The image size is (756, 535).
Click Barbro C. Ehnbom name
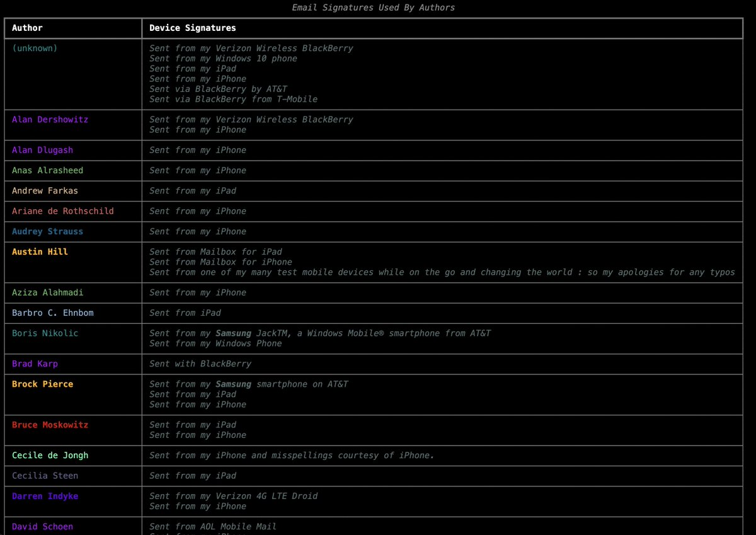click(52, 313)
